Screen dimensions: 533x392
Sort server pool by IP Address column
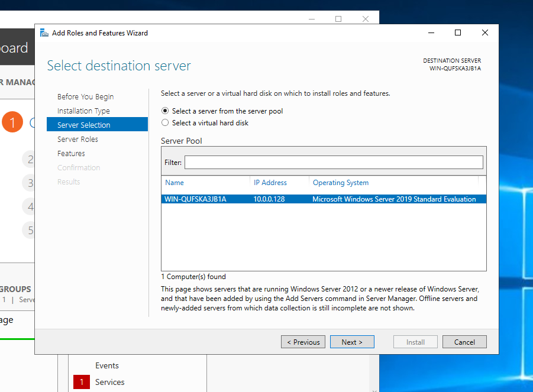[270, 183]
